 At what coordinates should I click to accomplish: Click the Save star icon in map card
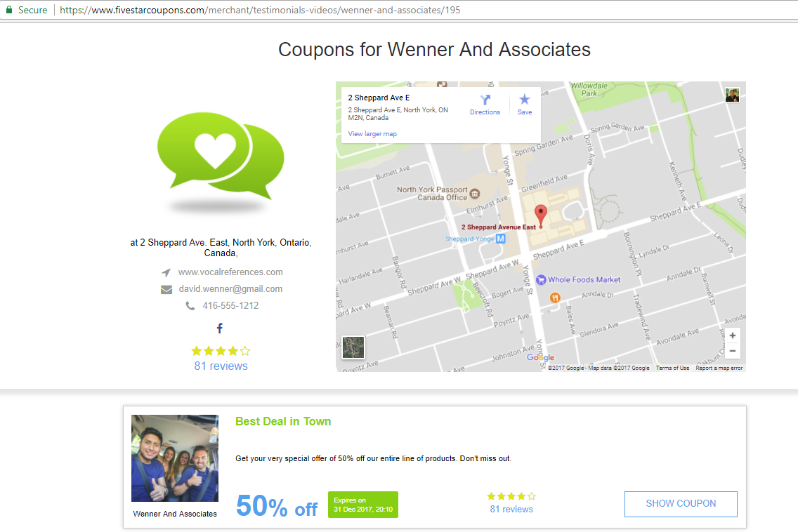525,99
